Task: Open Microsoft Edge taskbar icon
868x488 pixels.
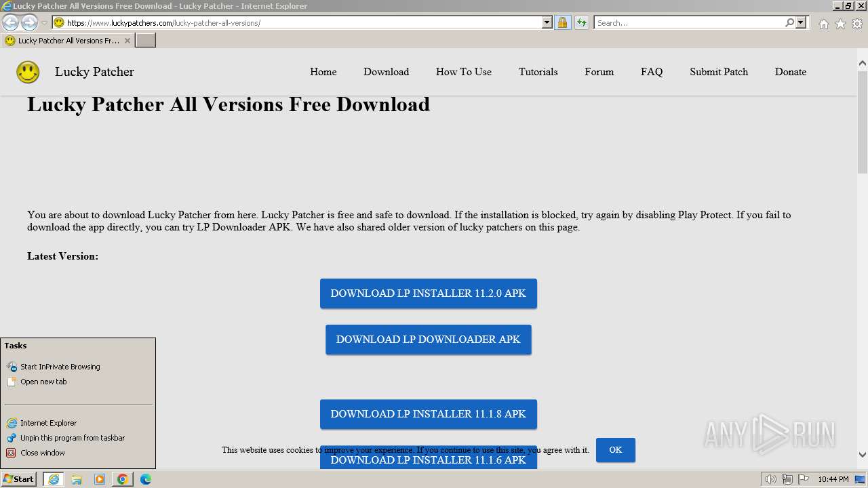Action: (x=146, y=479)
